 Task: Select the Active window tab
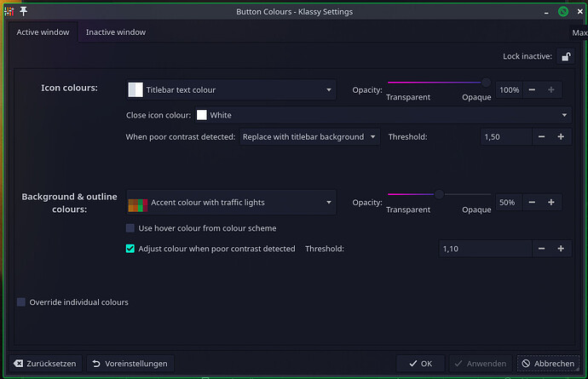tap(42, 32)
